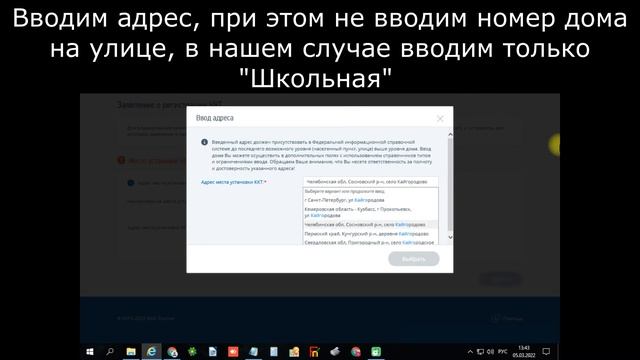Screen dimensions: 640x360
Task: Click the address dialog info icon
Action: click(204, 142)
